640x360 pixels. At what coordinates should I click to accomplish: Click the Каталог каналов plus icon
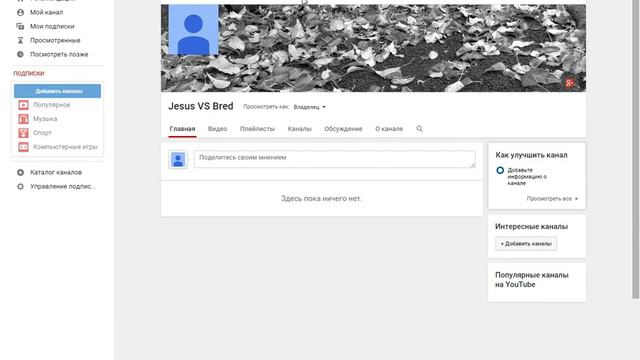[20, 172]
